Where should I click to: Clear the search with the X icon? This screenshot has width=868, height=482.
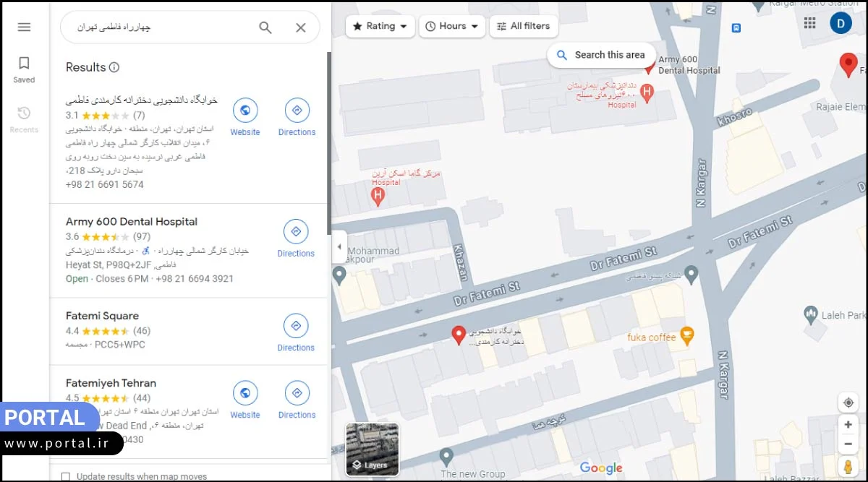point(301,27)
